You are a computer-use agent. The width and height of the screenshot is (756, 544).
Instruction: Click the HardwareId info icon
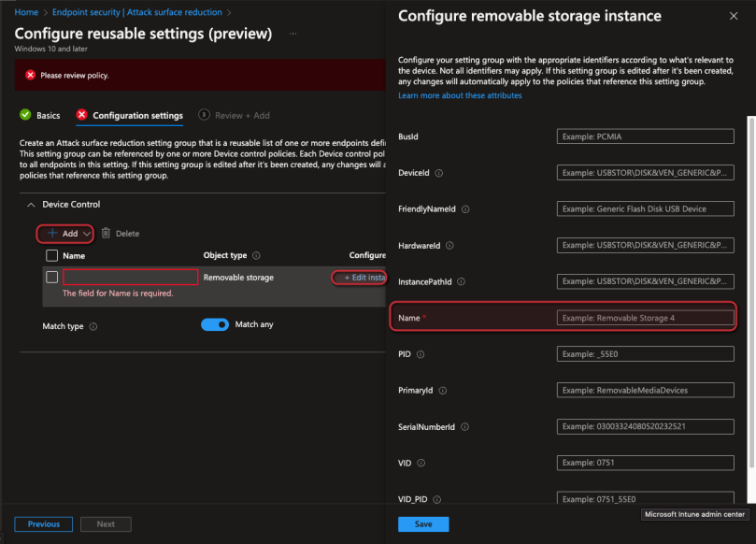[x=449, y=246]
